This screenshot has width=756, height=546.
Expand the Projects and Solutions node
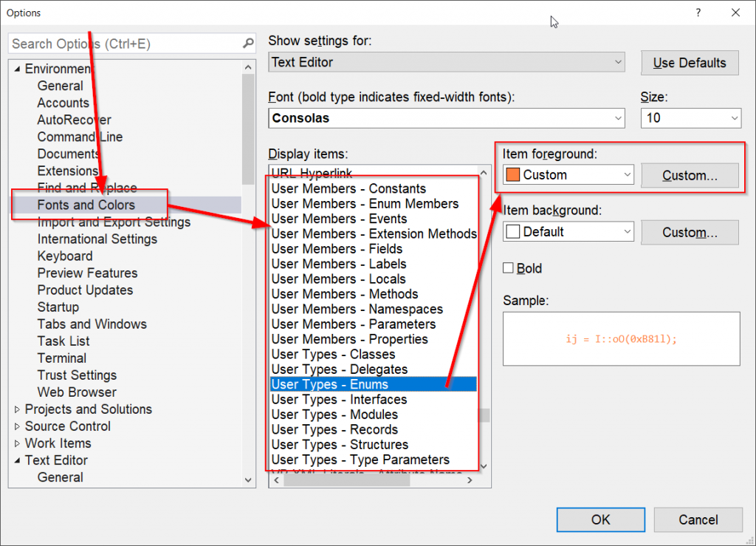[18, 409]
